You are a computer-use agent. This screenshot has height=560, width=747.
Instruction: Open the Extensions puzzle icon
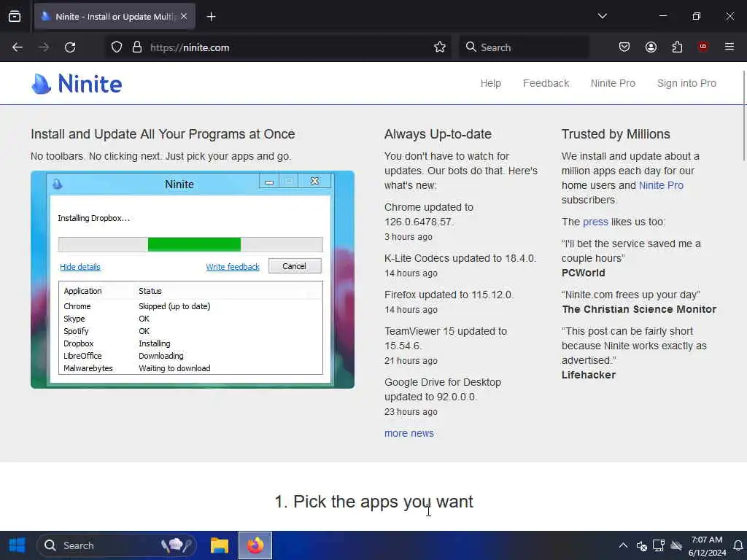tap(677, 47)
